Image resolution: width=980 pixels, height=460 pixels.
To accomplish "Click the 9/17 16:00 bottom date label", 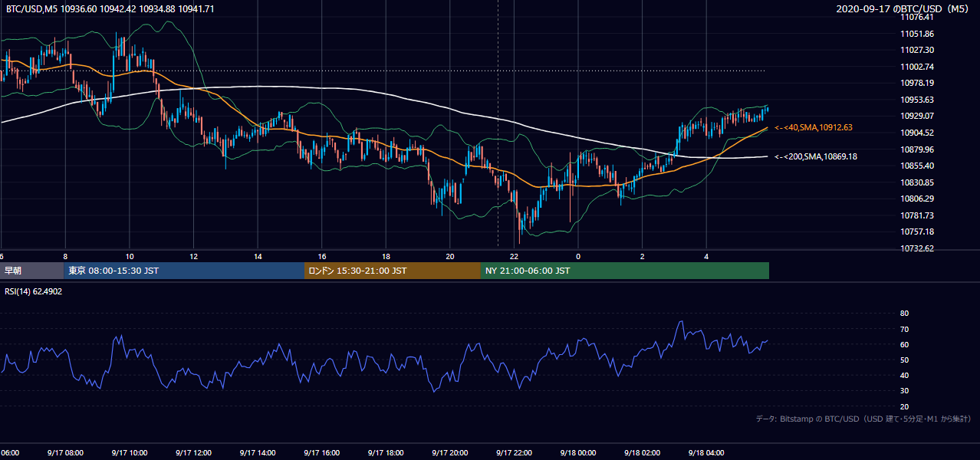I will click(x=321, y=453).
